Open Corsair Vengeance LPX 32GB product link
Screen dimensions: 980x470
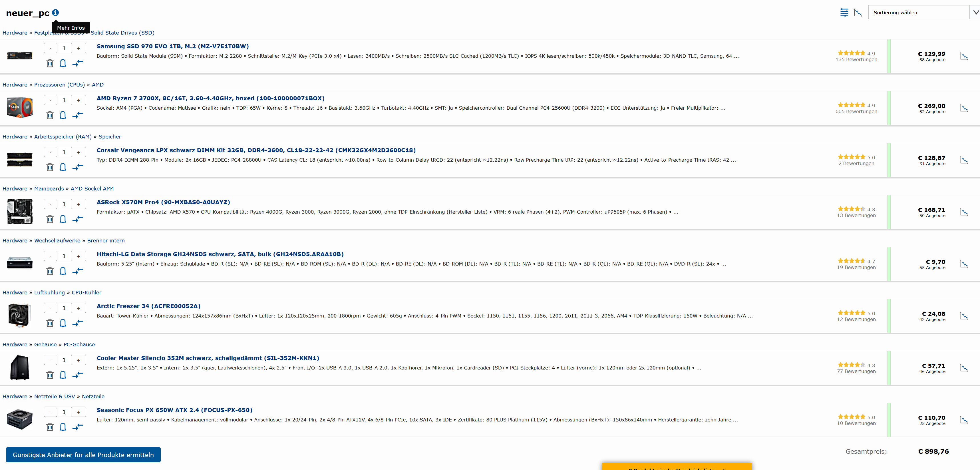pyautogui.click(x=256, y=150)
